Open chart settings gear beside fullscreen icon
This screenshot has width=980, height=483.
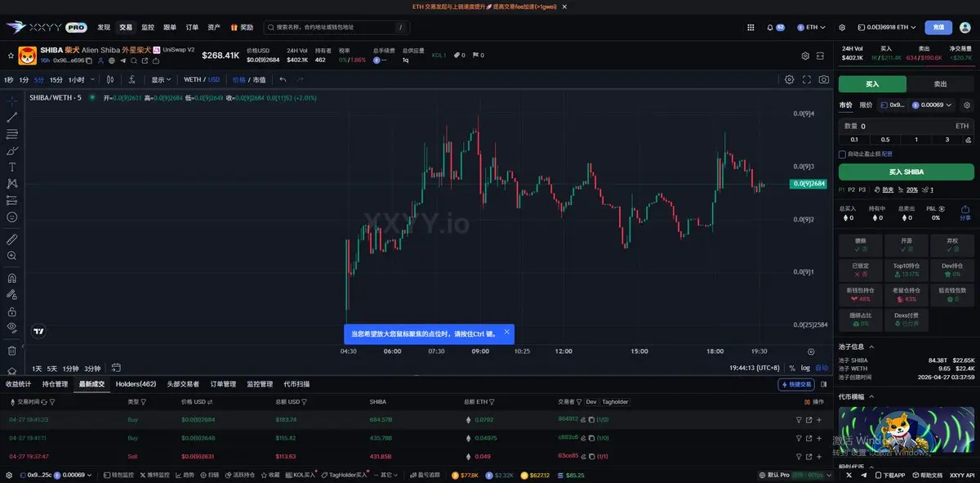pyautogui.click(x=789, y=79)
